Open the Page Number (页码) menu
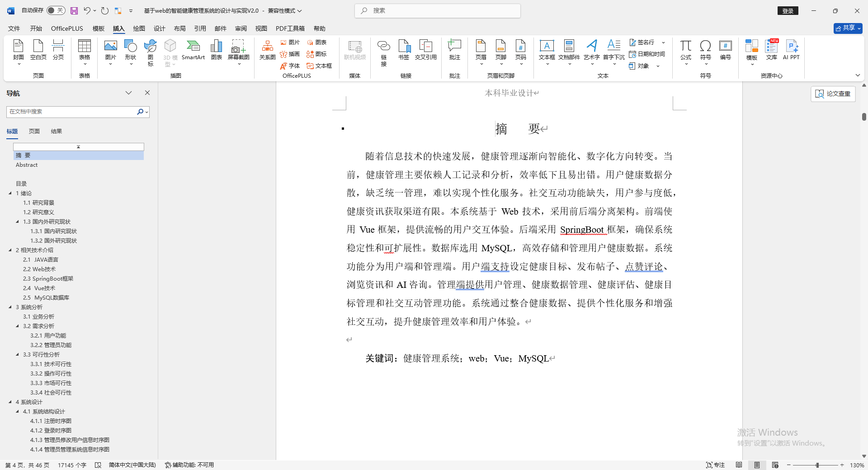The width and height of the screenshot is (868, 470). 521,52
